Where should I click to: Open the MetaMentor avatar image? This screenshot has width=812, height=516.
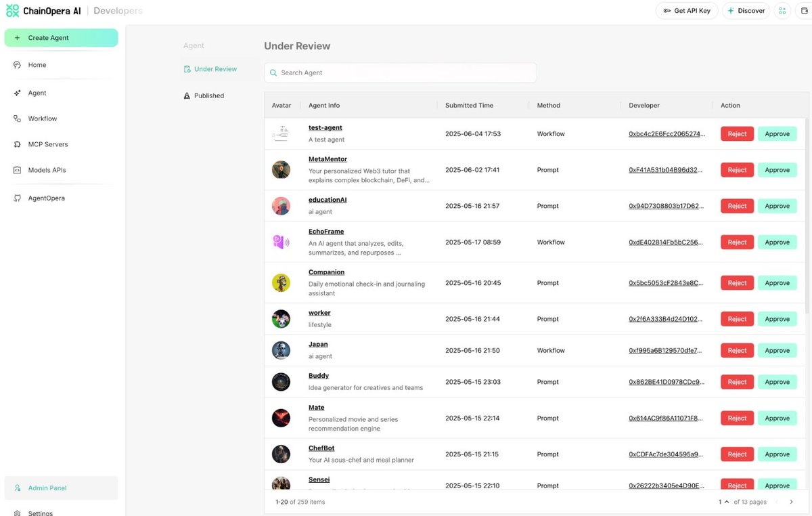(281, 170)
